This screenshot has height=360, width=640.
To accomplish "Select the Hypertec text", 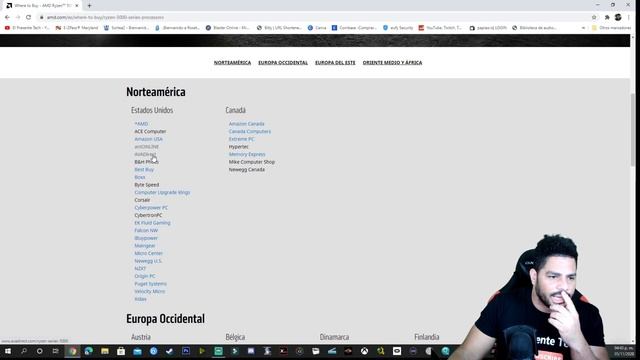I will (238, 147).
